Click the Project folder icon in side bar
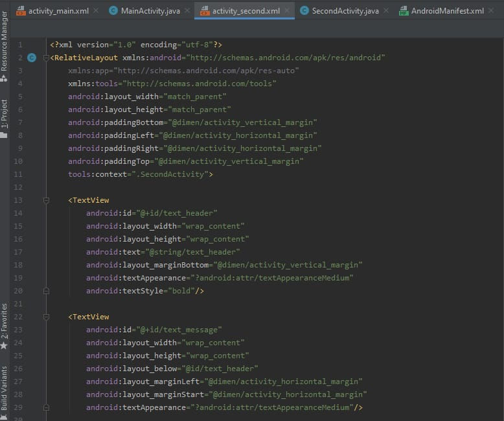Screen dimensions: 504x421 pyautogui.click(x=3, y=135)
